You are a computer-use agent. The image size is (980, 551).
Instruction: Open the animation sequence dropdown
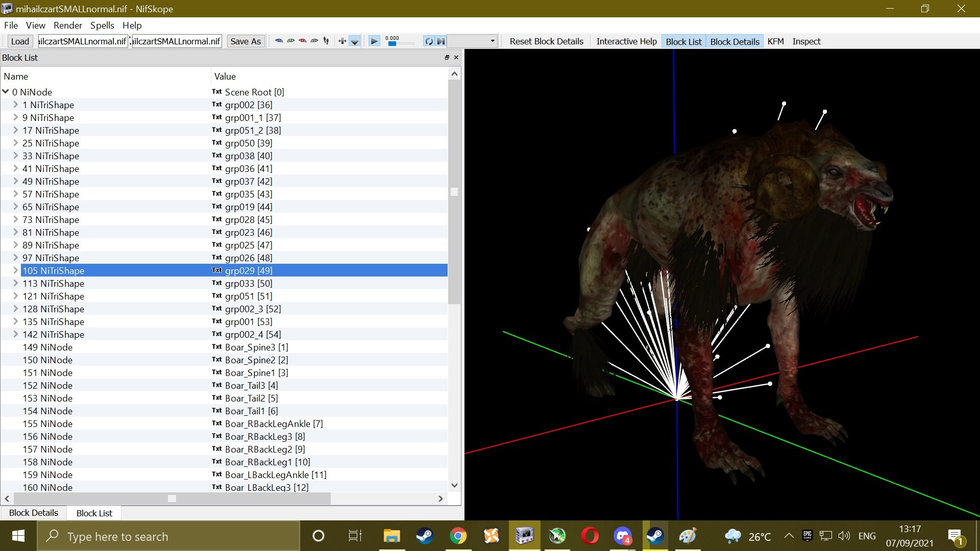[x=472, y=41]
